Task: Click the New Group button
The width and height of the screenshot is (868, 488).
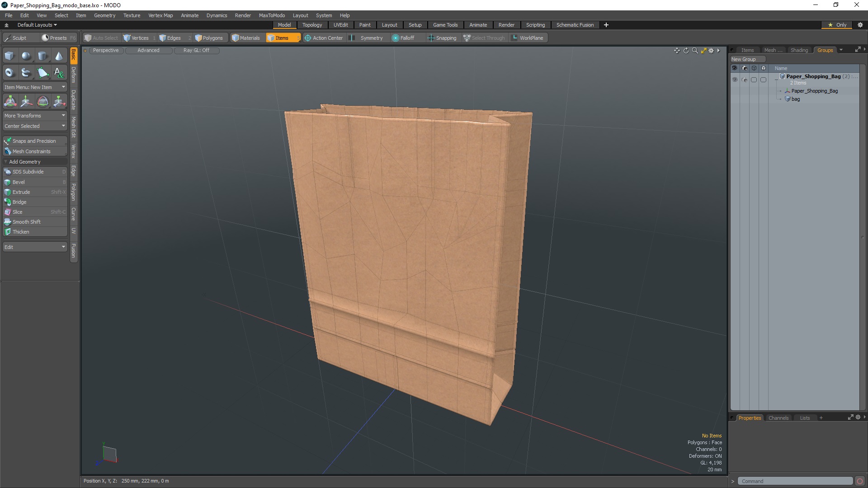Action: [747, 59]
